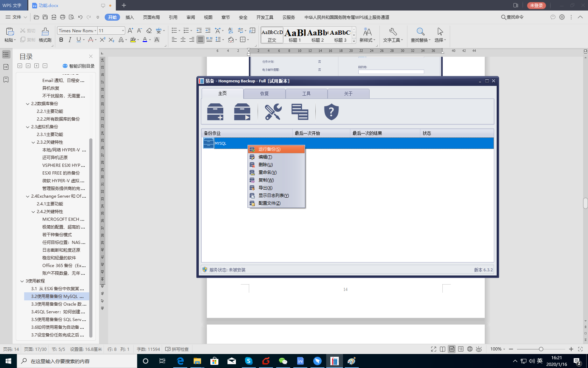Close the 目录 outline pane
The image size is (588, 368).
click(91, 56)
